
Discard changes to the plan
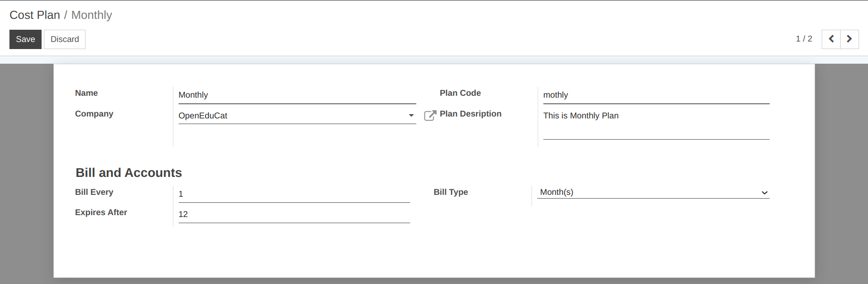click(65, 39)
